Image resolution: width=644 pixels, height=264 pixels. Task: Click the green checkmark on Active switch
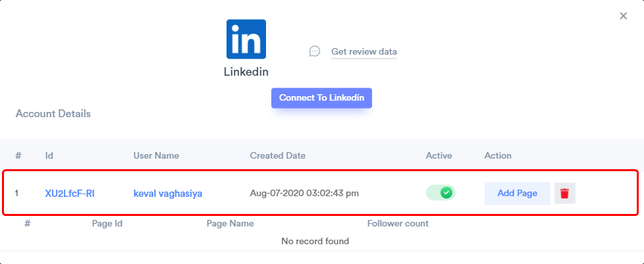click(x=446, y=192)
